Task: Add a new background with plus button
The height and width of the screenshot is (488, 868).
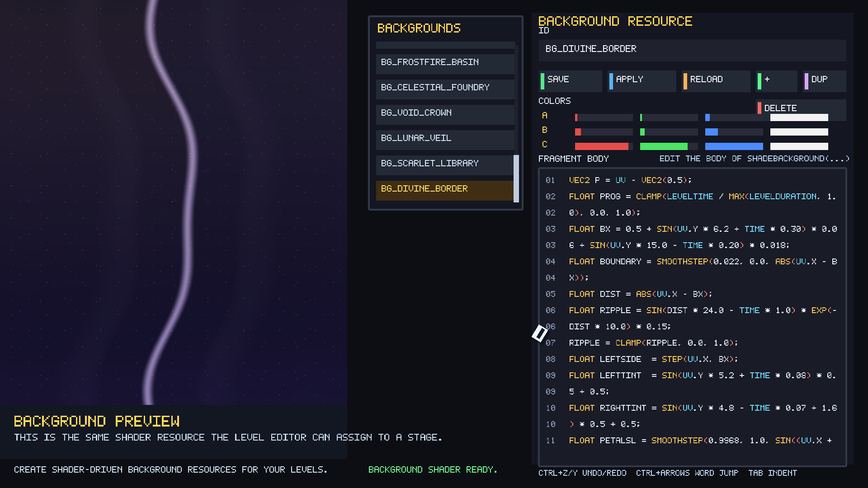Action: (777, 80)
